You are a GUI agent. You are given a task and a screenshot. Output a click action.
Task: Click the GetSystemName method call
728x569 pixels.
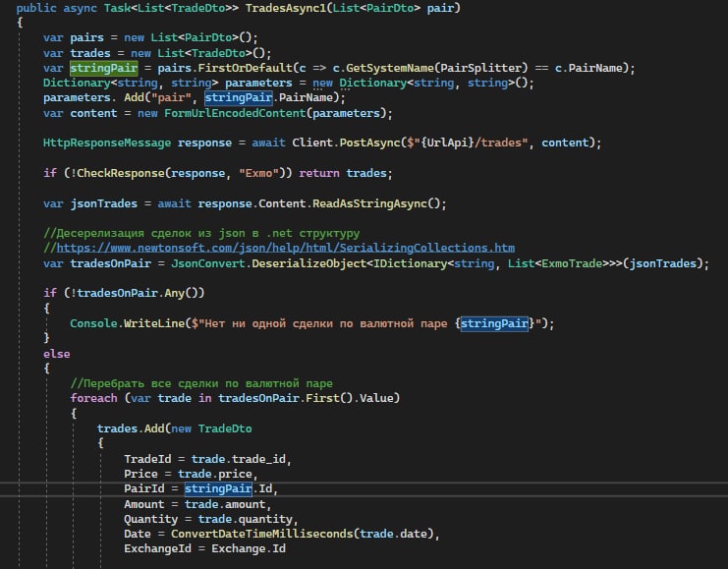coord(389,68)
